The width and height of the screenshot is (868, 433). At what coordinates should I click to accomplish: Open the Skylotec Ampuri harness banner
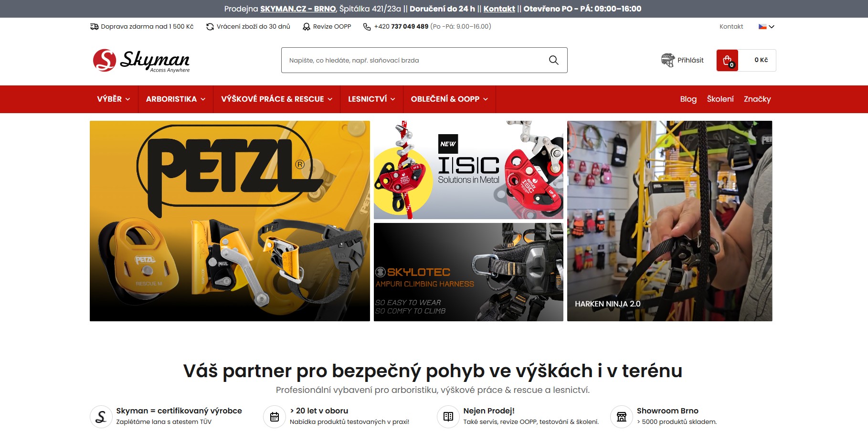pyautogui.click(x=468, y=272)
